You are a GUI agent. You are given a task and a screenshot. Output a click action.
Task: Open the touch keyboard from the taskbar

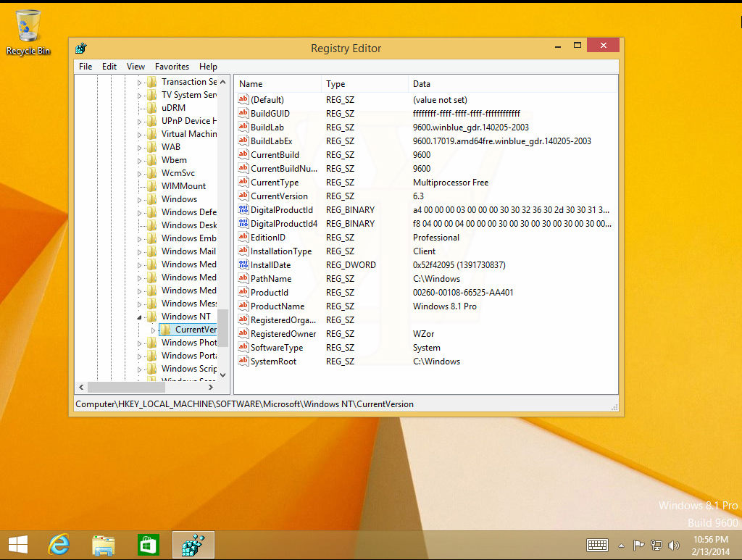coord(597,546)
